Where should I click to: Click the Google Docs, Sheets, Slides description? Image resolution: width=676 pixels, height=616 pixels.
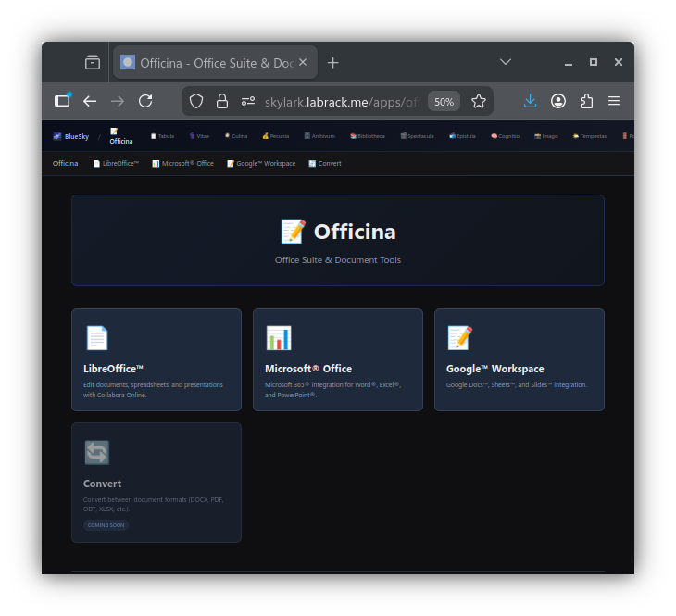pos(517,384)
